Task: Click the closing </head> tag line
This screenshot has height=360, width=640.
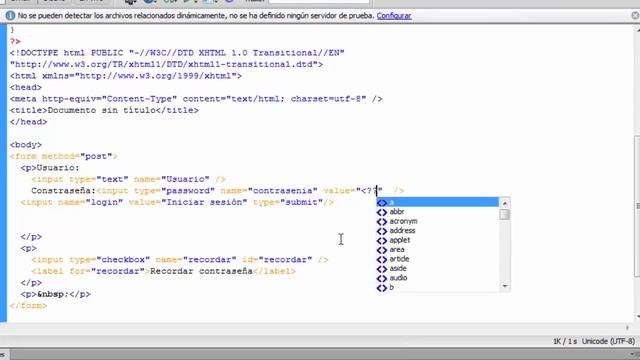Action: click(29, 122)
